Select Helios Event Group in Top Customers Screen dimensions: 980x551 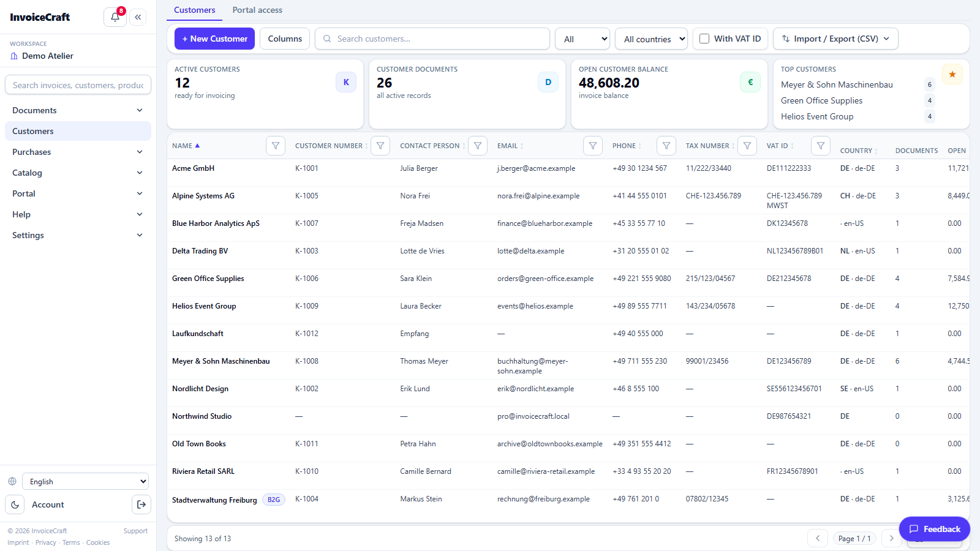tap(817, 116)
